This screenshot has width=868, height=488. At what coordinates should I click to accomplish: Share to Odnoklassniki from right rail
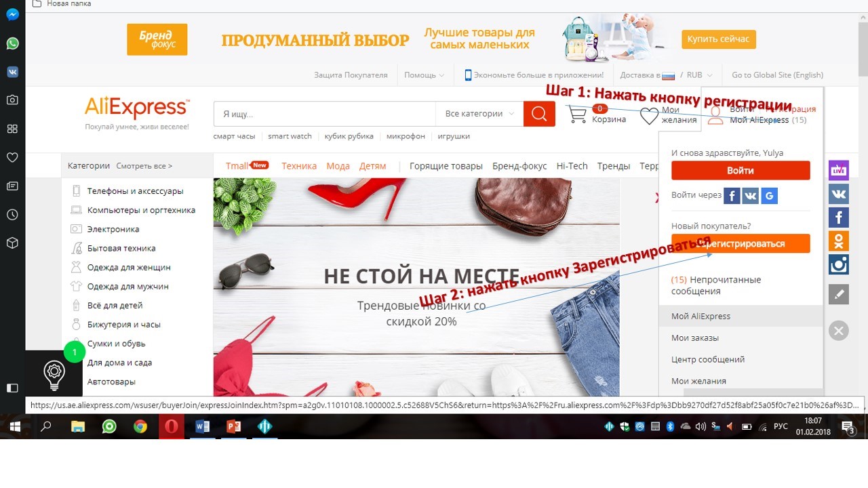(x=839, y=241)
